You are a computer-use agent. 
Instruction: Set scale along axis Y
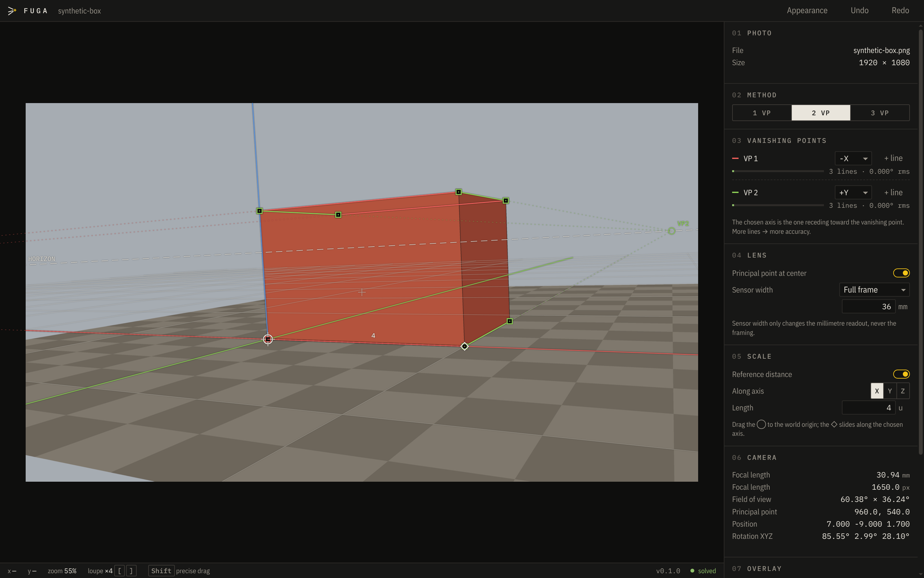pyautogui.click(x=890, y=391)
